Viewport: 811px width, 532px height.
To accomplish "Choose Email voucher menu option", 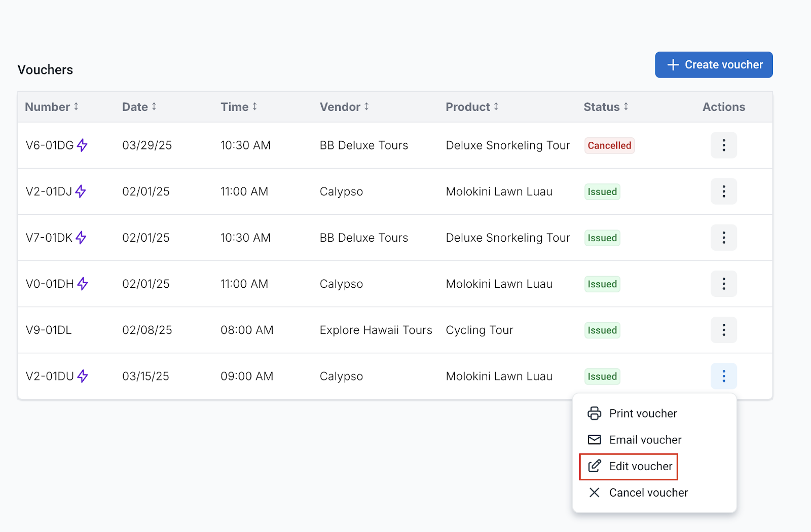I will pyautogui.click(x=645, y=440).
